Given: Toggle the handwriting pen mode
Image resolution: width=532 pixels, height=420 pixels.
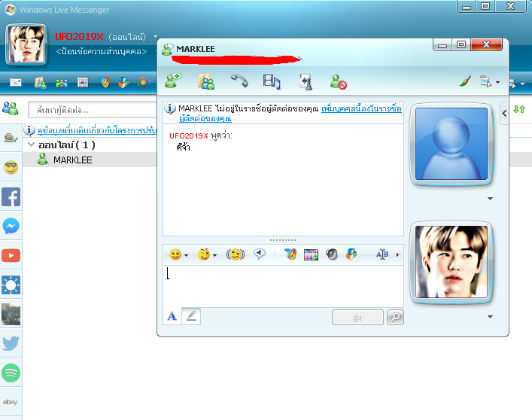Looking at the screenshot, I should coord(191,316).
